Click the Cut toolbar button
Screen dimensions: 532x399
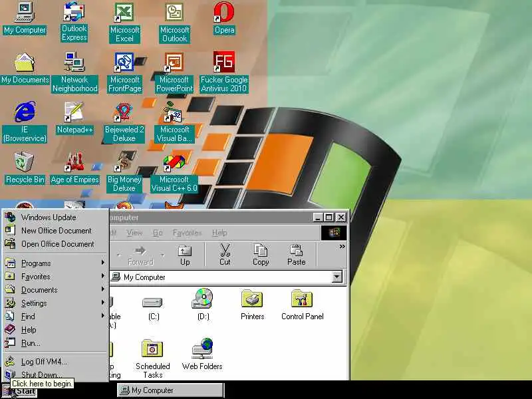225,255
